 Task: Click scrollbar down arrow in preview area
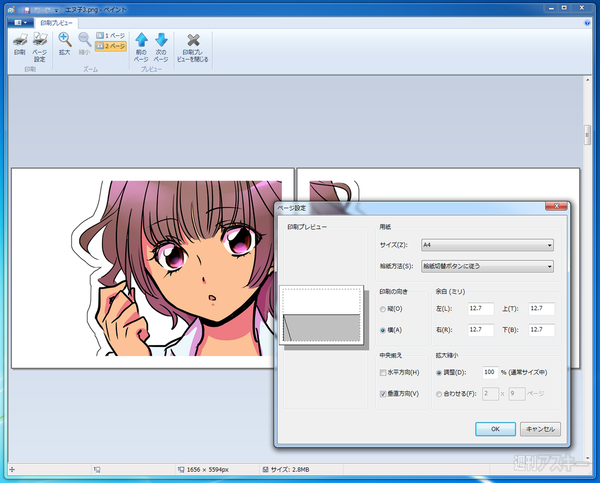[x=587, y=458]
